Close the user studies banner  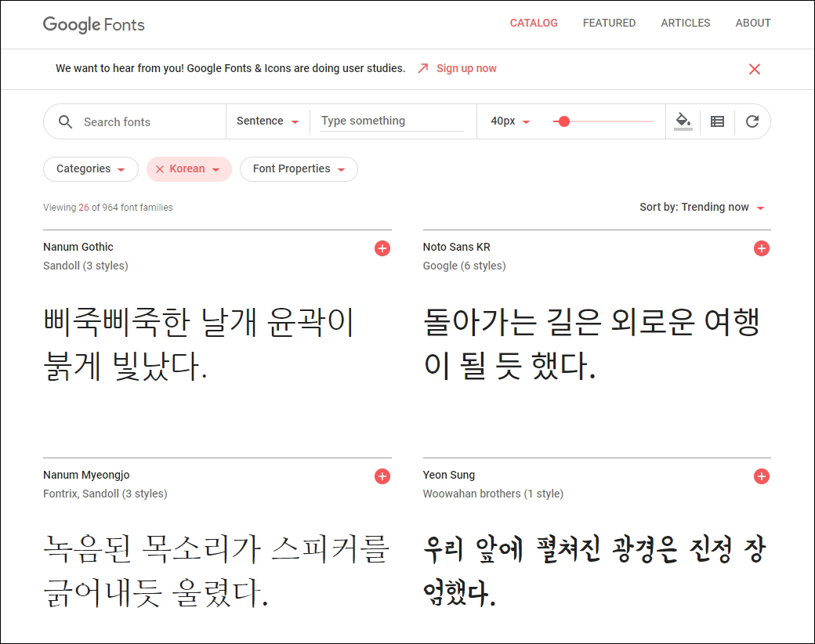click(x=754, y=69)
